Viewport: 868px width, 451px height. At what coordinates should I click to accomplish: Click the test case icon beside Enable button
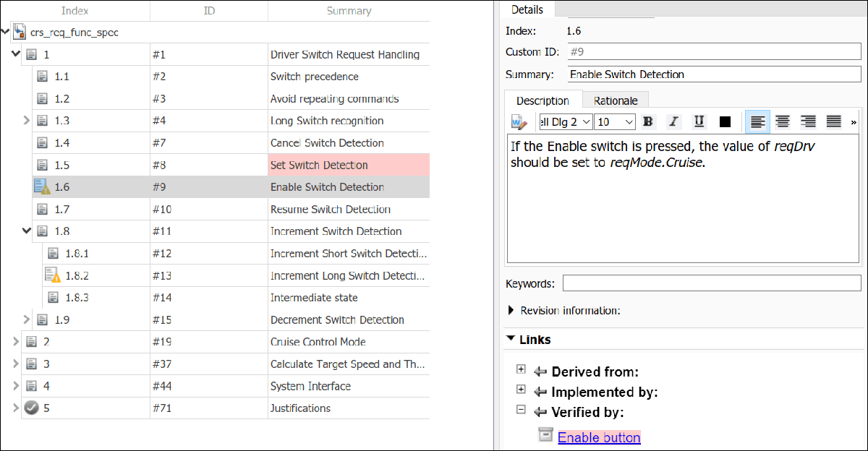pyautogui.click(x=545, y=436)
